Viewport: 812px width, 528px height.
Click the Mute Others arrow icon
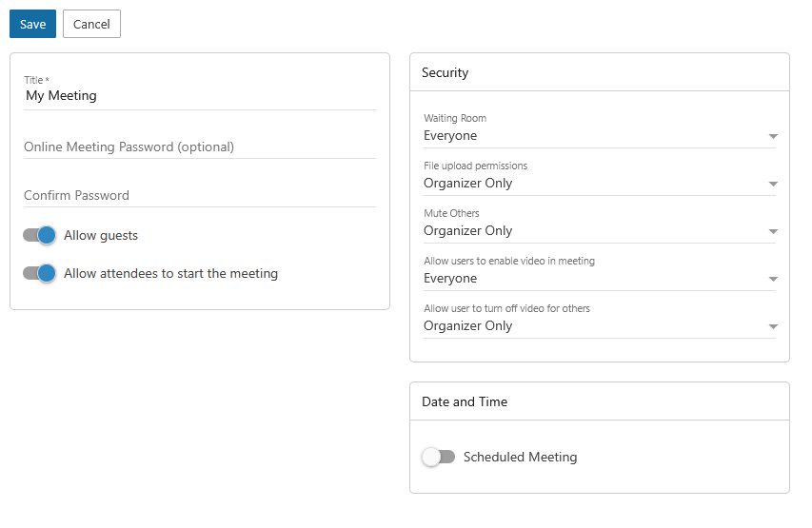point(773,232)
